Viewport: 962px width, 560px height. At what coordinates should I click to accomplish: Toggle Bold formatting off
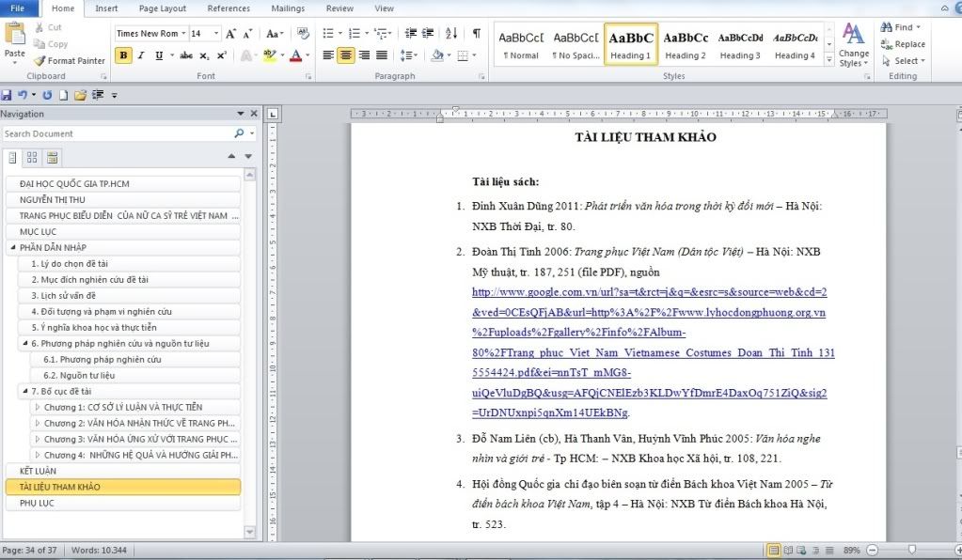(123, 55)
